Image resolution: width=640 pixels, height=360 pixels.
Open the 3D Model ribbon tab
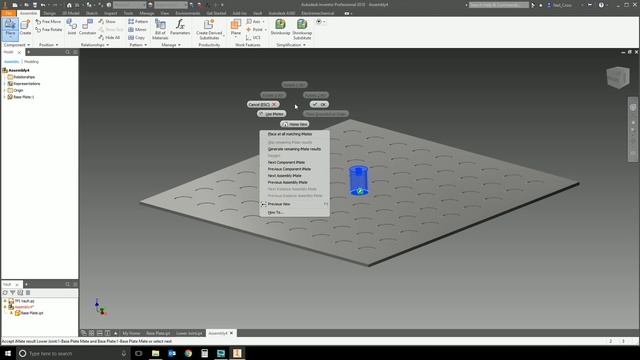click(71, 13)
